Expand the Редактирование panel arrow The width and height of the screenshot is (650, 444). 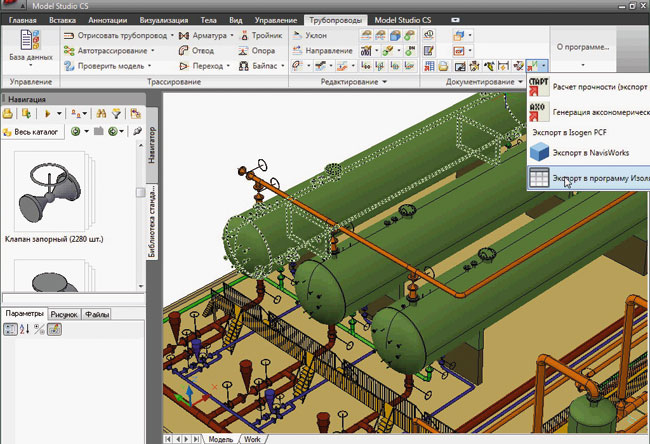[x=385, y=81]
